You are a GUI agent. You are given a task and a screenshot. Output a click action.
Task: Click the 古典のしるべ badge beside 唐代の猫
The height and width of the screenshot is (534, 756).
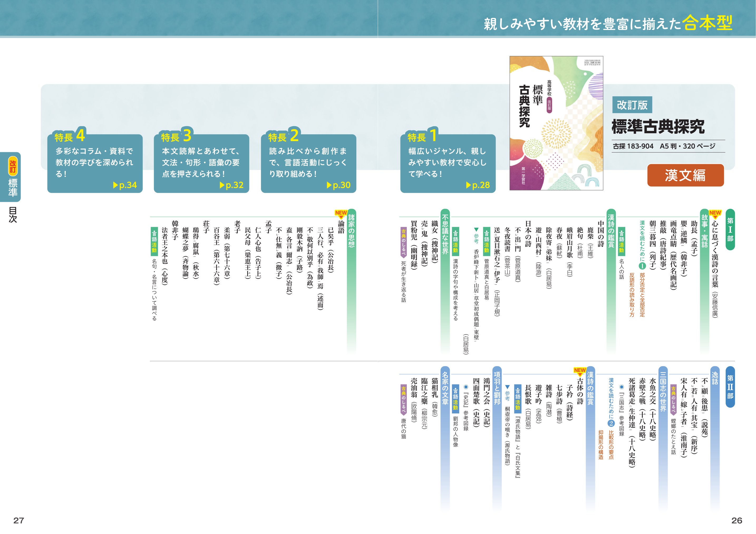click(x=403, y=400)
